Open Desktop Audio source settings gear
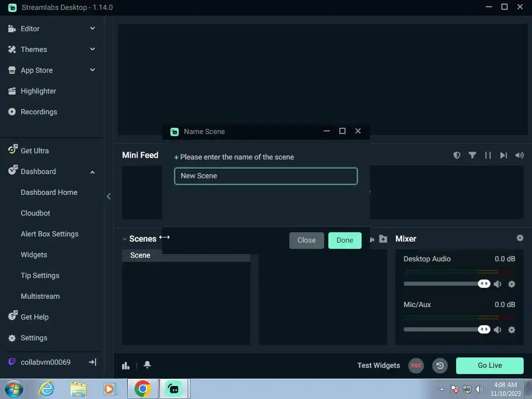 click(x=512, y=284)
